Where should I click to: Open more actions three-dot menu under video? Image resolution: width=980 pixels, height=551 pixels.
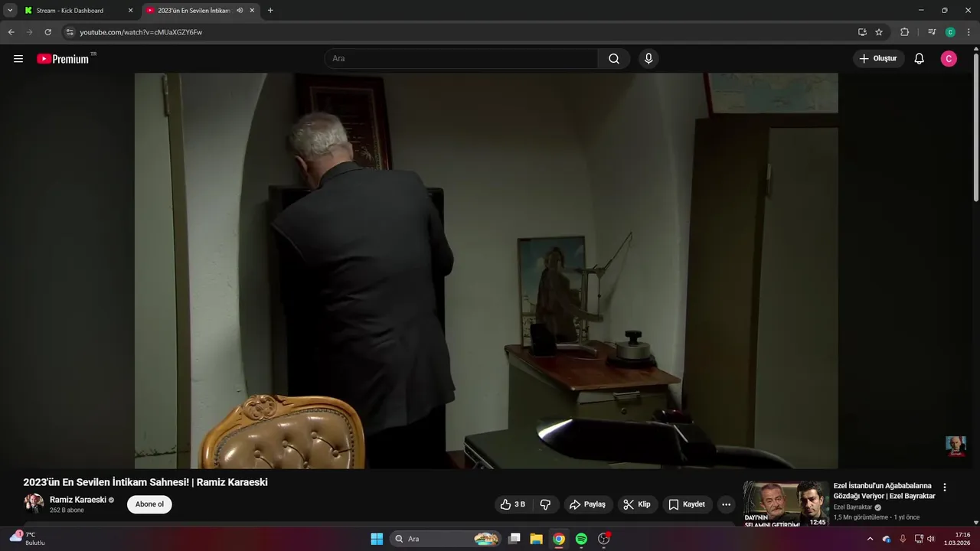click(726, 504)
